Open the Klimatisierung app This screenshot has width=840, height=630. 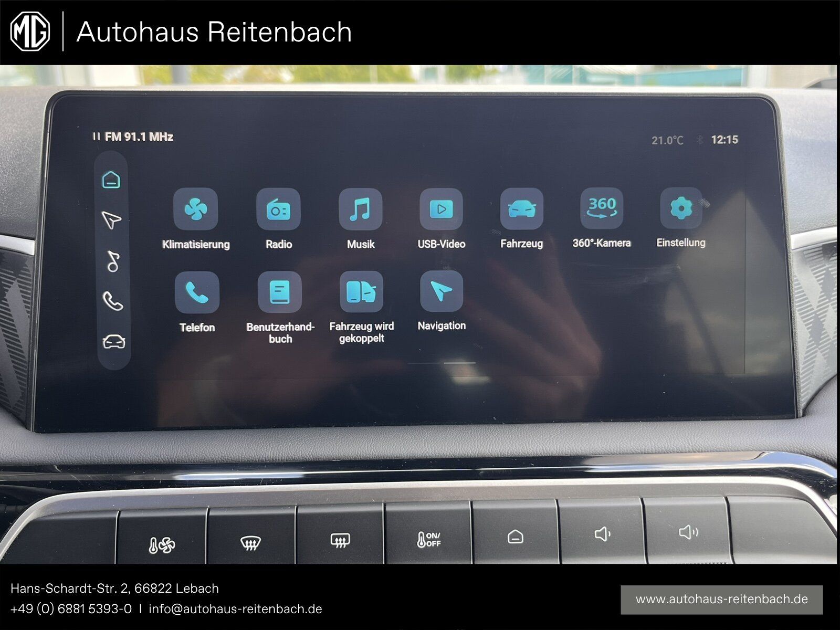click(x=195, y=209)
